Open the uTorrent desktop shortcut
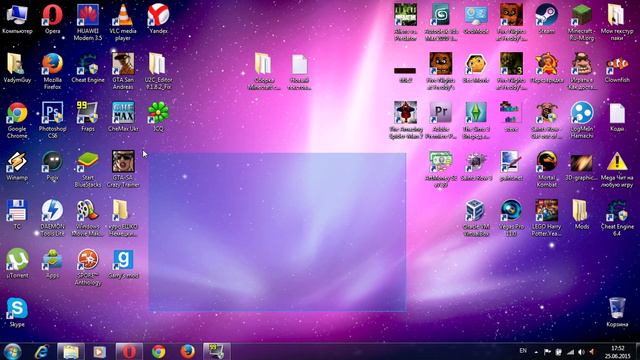This screenshot has height=360, width=640. 17,264
